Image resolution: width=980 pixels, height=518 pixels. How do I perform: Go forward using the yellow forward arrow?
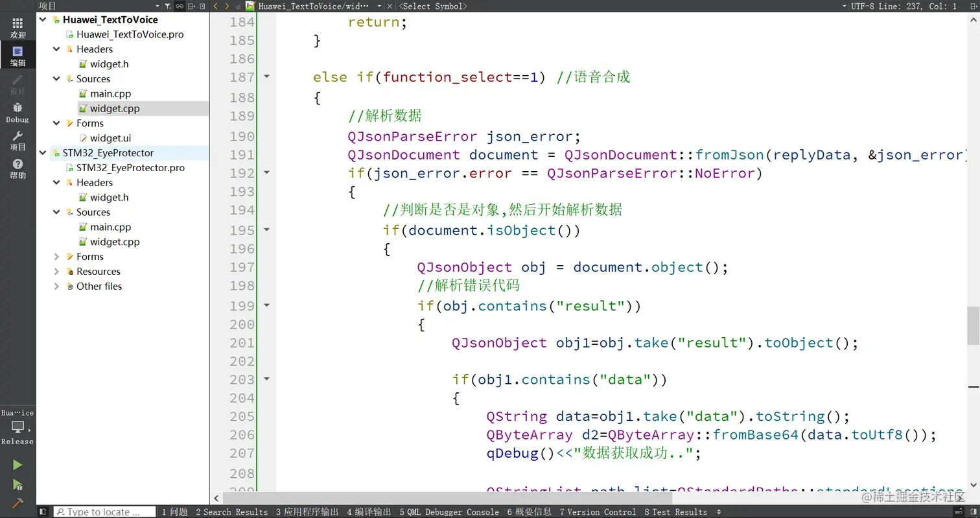point(227,6)
